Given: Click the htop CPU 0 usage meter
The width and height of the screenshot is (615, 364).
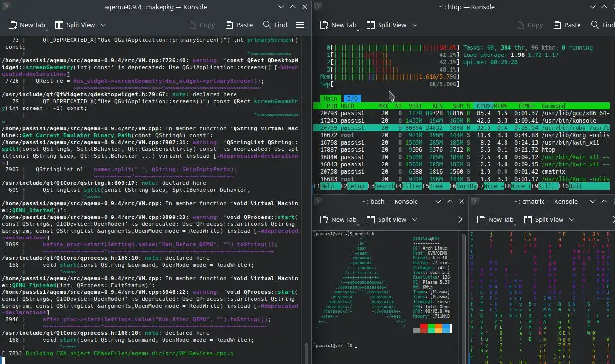Looking at the screenshot, I should pyautogui.click(x=394, y=48).
